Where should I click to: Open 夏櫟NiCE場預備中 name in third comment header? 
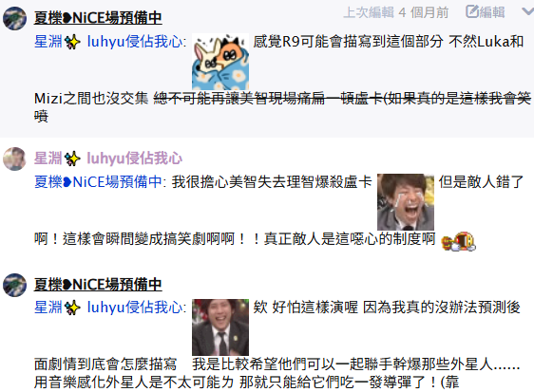98,285
